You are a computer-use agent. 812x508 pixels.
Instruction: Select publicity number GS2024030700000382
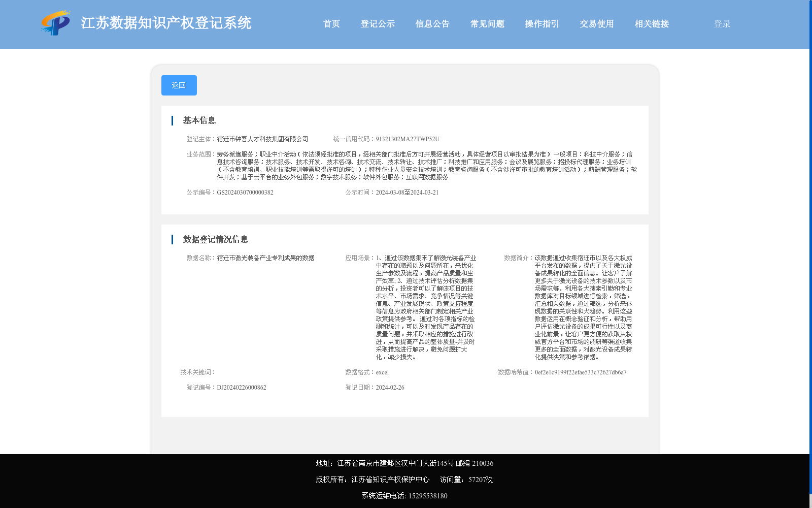tap(245, 193)
